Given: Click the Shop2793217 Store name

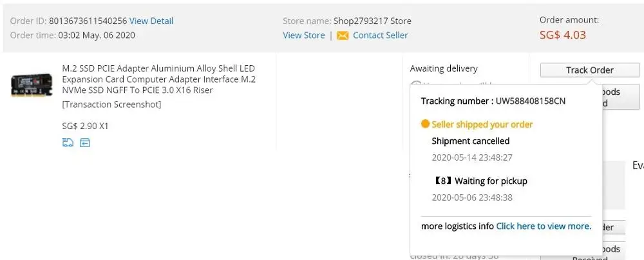Looking at the screenshot, I should [x=372, y=21].
